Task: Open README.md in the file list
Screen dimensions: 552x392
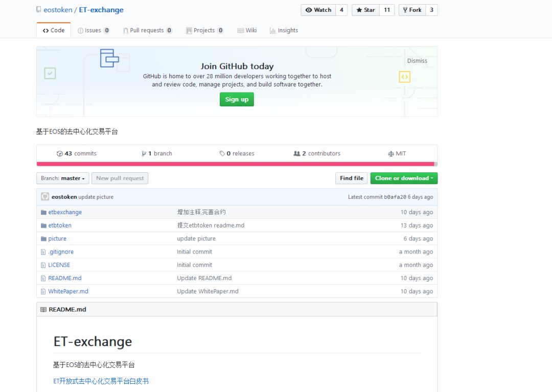Action: tap(65, 279)
